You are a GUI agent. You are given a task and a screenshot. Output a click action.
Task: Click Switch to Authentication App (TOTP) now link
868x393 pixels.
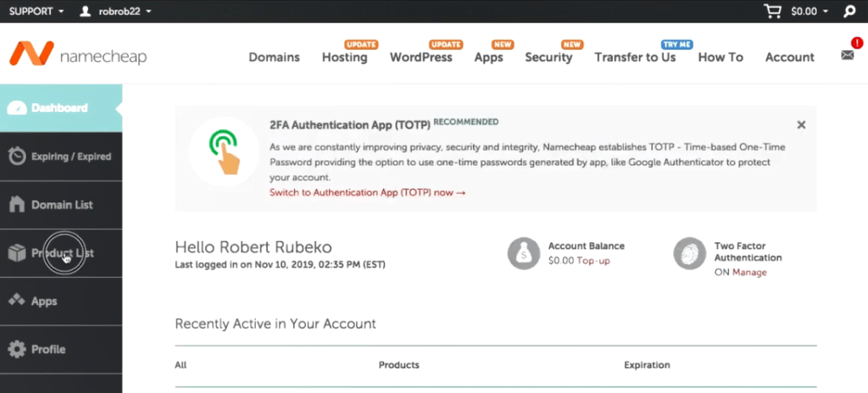tap(368, 192)
